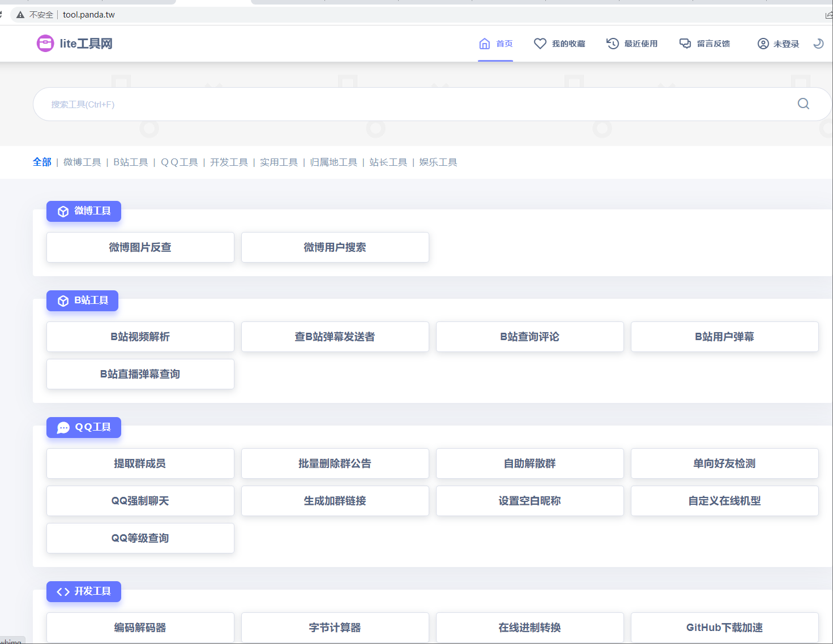Image resolution: width=833 pixels, height=644 pixels.
Task: Open the 设置空白昵称 tool
Action: point(530,501)
